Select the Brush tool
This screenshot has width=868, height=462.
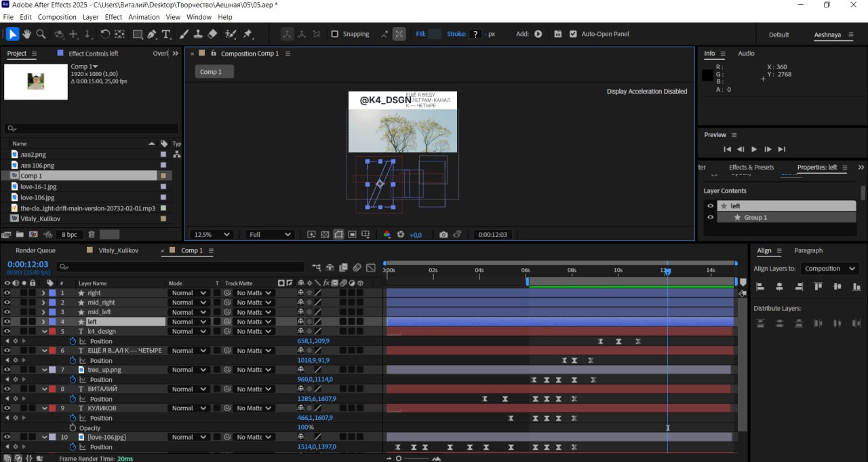click(x=184, y=34)
